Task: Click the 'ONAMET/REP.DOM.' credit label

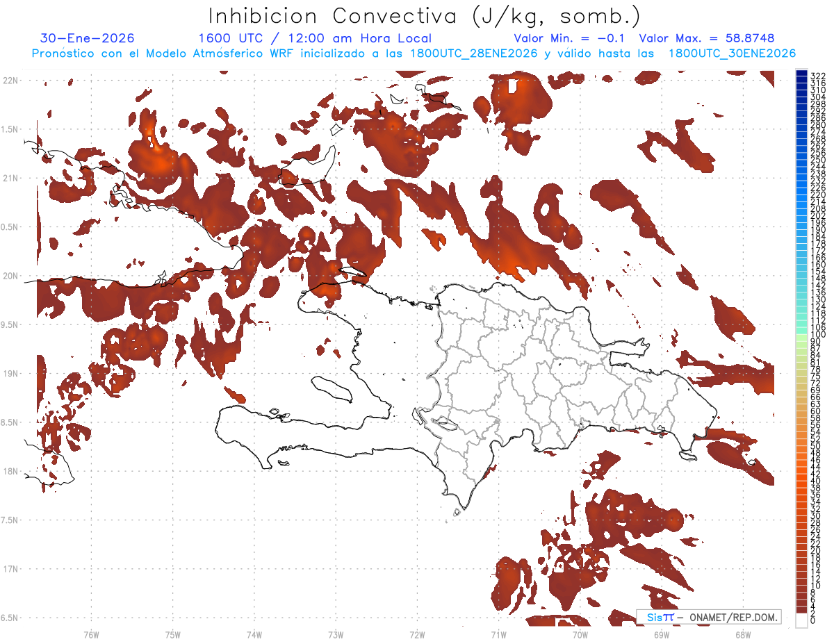Action: (733, 618)
